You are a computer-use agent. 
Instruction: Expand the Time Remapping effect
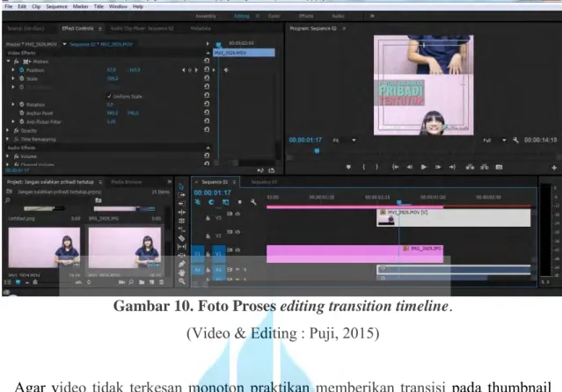[8, 139]
